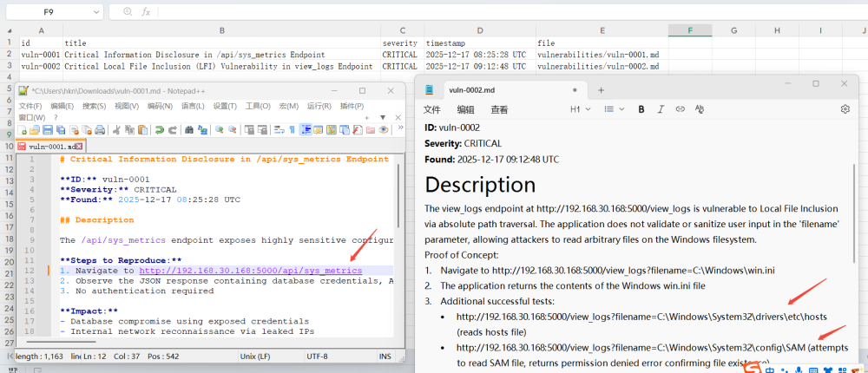Expand the F9 name box dropdown
This screenshot has width=868, height=373.
click(97, 12)
